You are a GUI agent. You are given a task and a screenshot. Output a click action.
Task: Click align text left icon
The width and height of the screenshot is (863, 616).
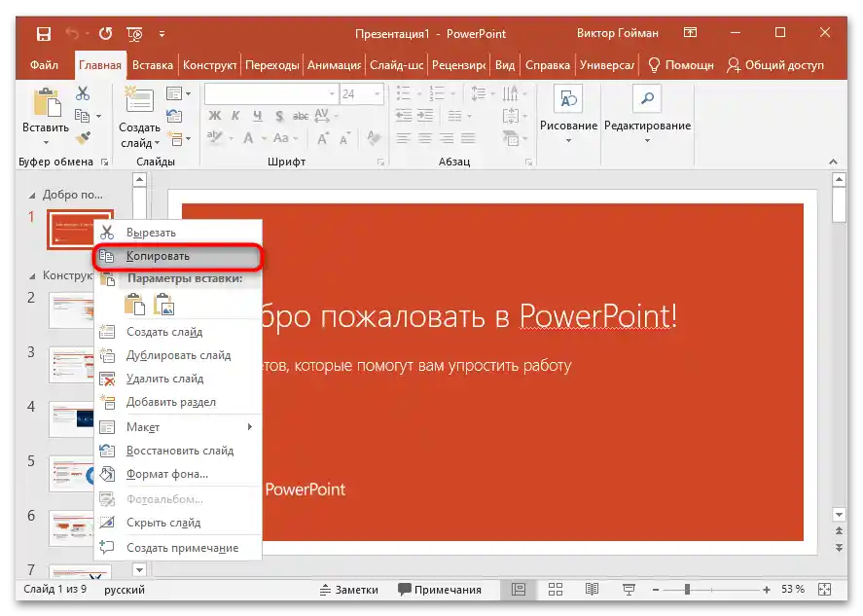[x=404, y=137]
